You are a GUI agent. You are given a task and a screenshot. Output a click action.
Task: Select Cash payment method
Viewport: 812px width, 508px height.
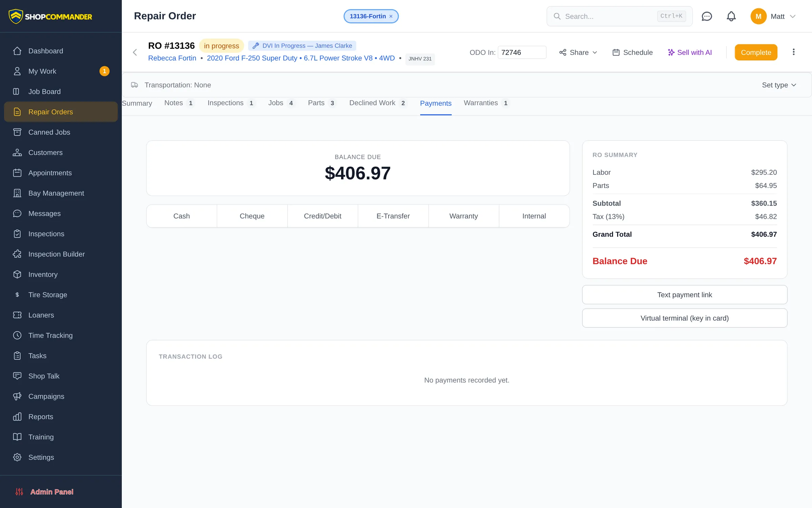[182, 216]
